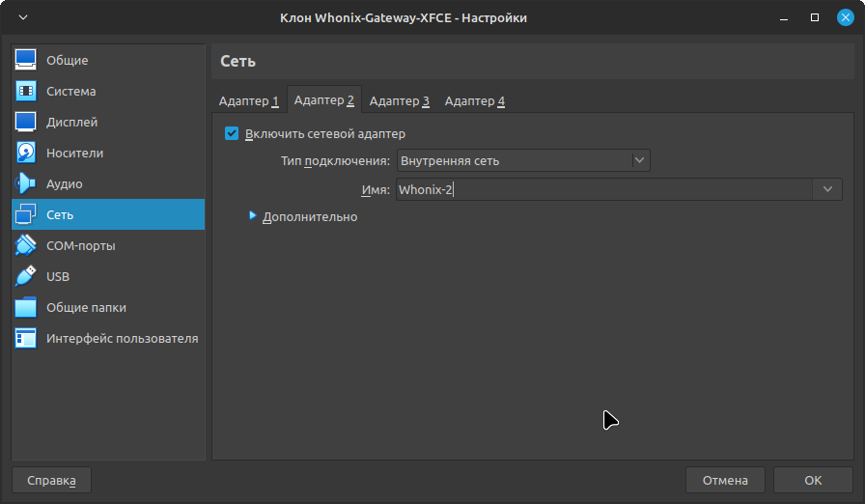Open the Тип подключения dropdown
865x504 pixels.
point(523,160)
